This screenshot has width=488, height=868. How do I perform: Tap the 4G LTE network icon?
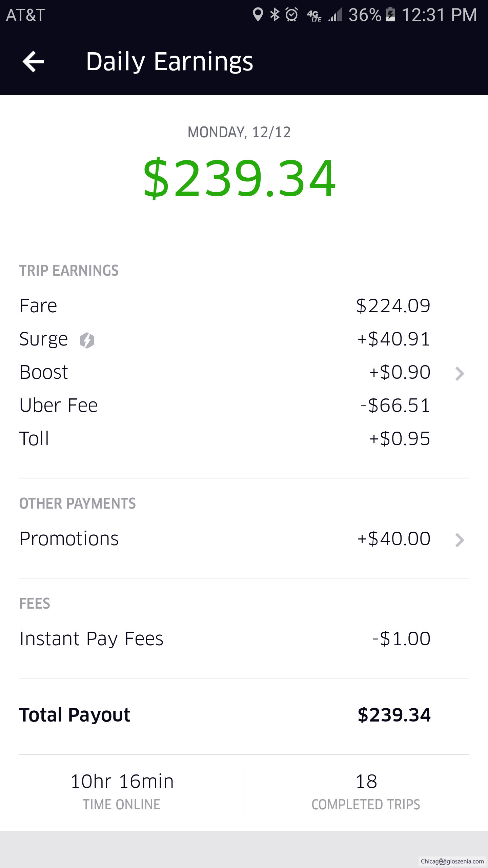(x=314, y=15)
